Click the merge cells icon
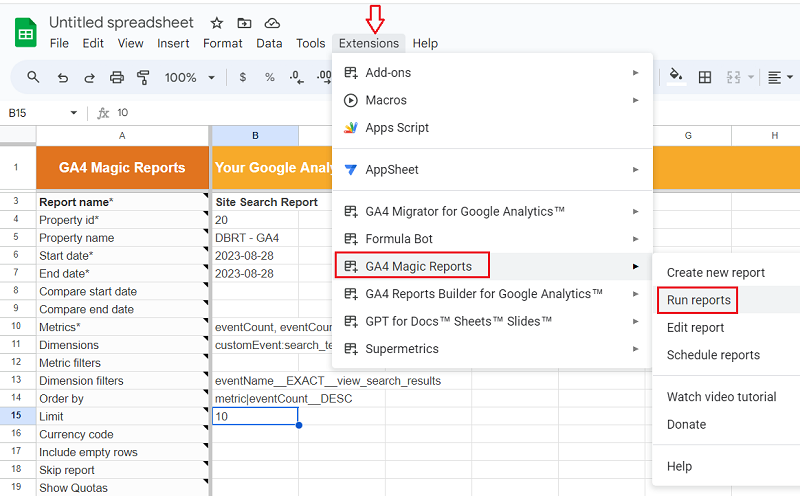This screenshot has width=800, height=496. [x=733, y=77]
